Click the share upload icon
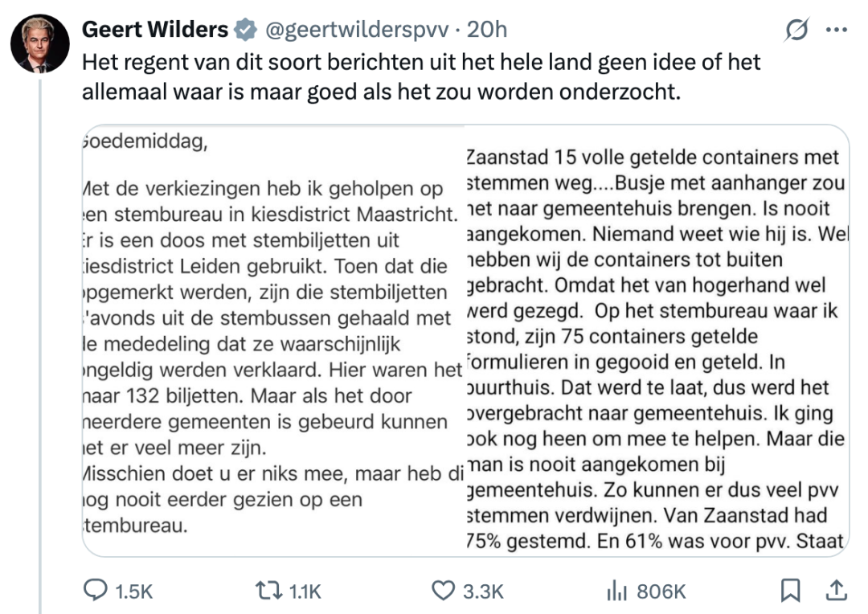The image size is (868, 614). 836,591
